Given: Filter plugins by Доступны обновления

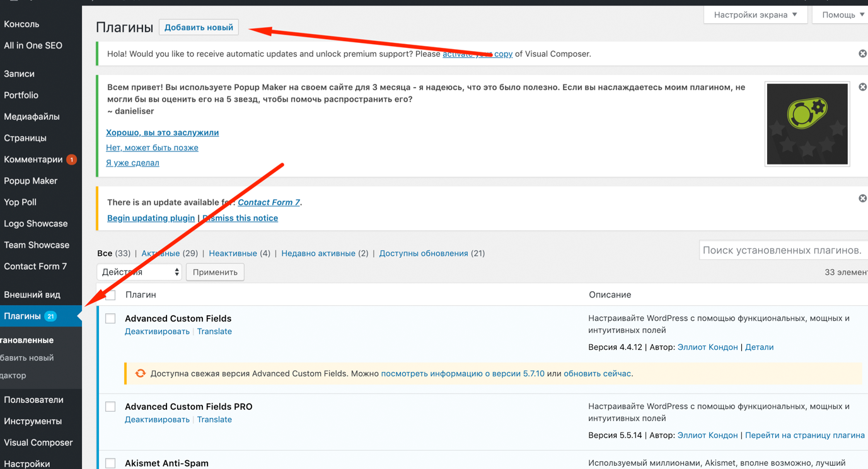Looking at the screenshot, I should point(424,253).
